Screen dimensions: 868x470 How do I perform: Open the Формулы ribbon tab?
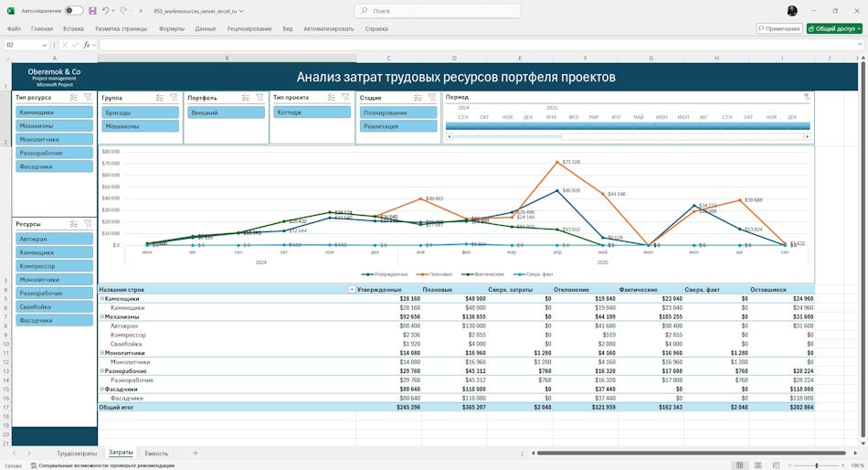point(172,29)
